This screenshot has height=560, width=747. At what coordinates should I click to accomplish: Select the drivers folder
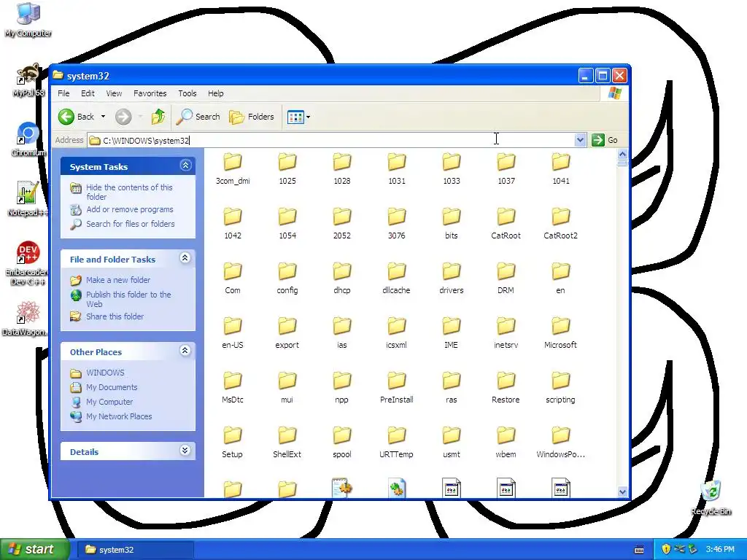(x=451, y=279)
